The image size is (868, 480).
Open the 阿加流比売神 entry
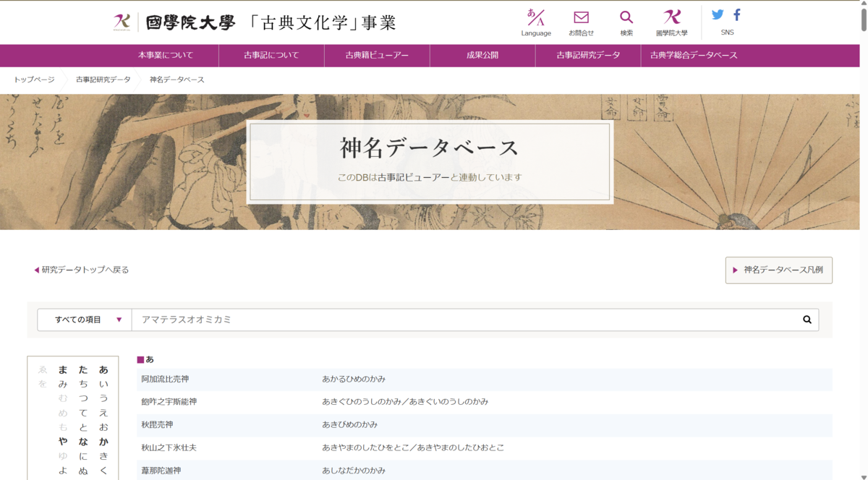pyautogui.click(x=165, y=379)
